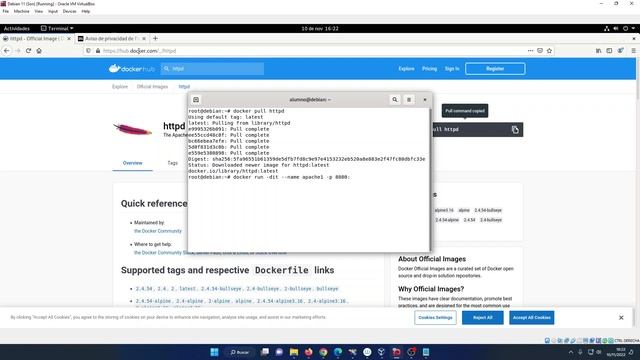Launch Chrome from Windows taskbar

pyautogui.click(x=323, y=352)
